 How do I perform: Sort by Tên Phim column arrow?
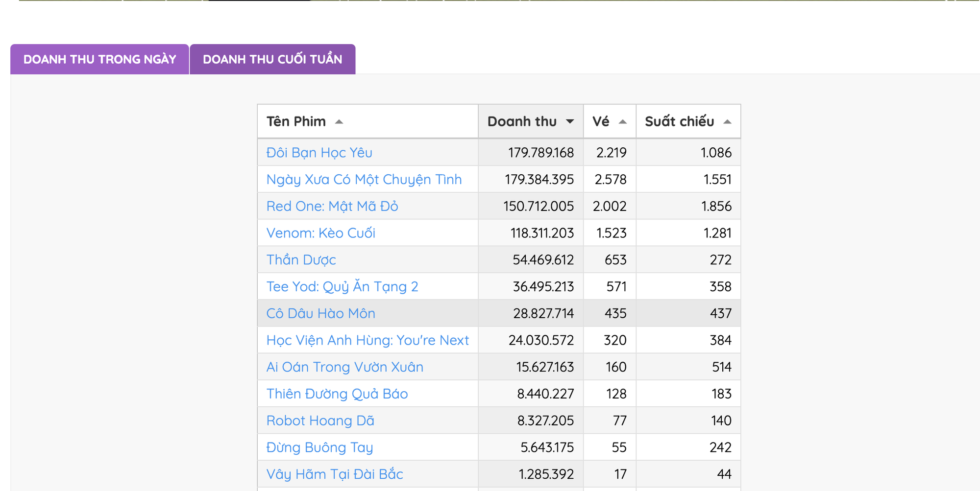pyautogui.click(x=339, y=122)
